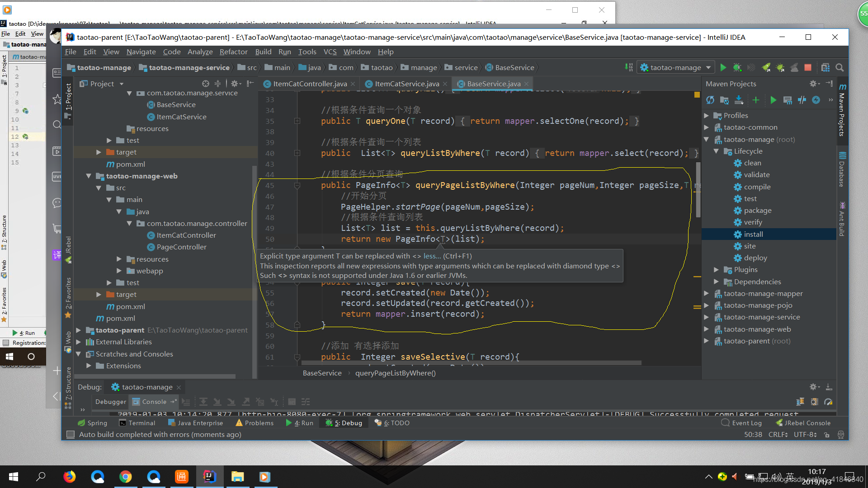
Task: Click the update-with-binary-numbers icon near run config
Action: (629, 67)
